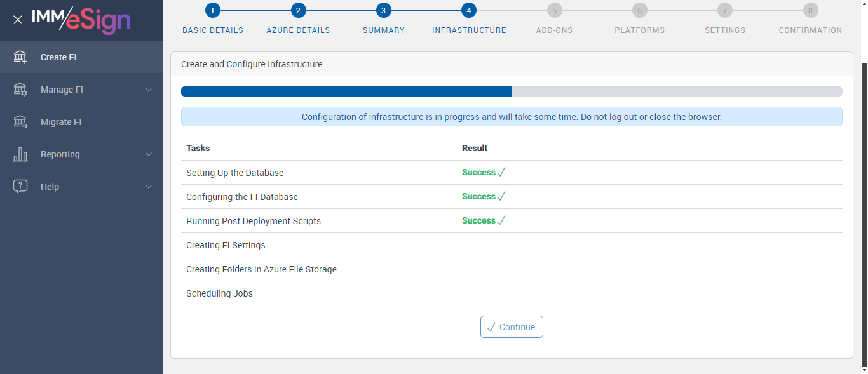868x374 pixels.
Task: Open the Migrate FI menu item
Action: (81, 122)
